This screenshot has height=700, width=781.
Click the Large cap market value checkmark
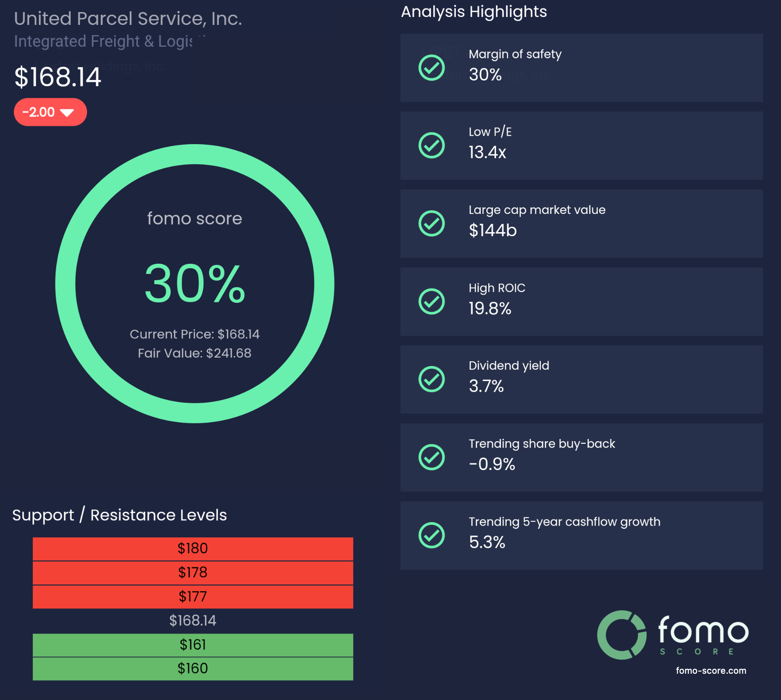click(x=431, y=223)
